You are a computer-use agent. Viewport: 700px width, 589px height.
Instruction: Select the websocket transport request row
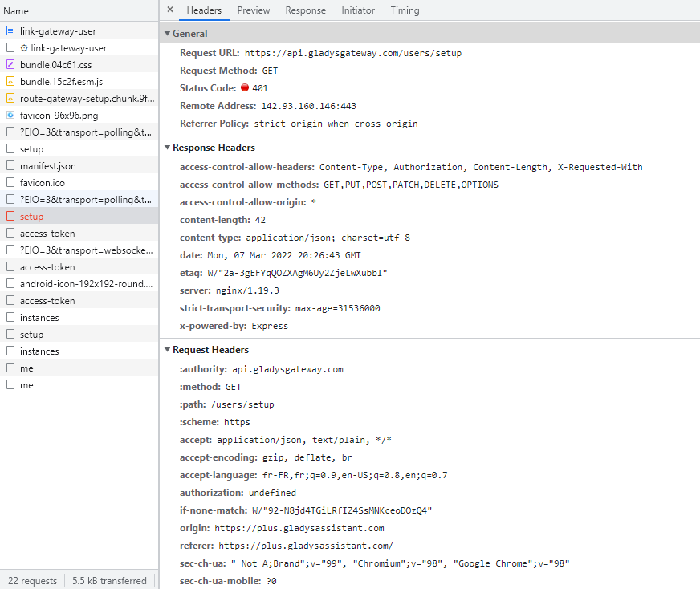coord(79,250)
